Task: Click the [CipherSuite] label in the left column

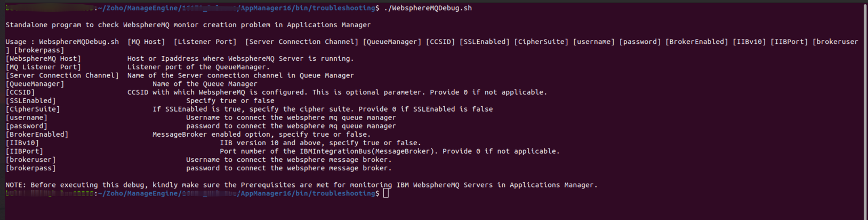Action: point(33,109)
